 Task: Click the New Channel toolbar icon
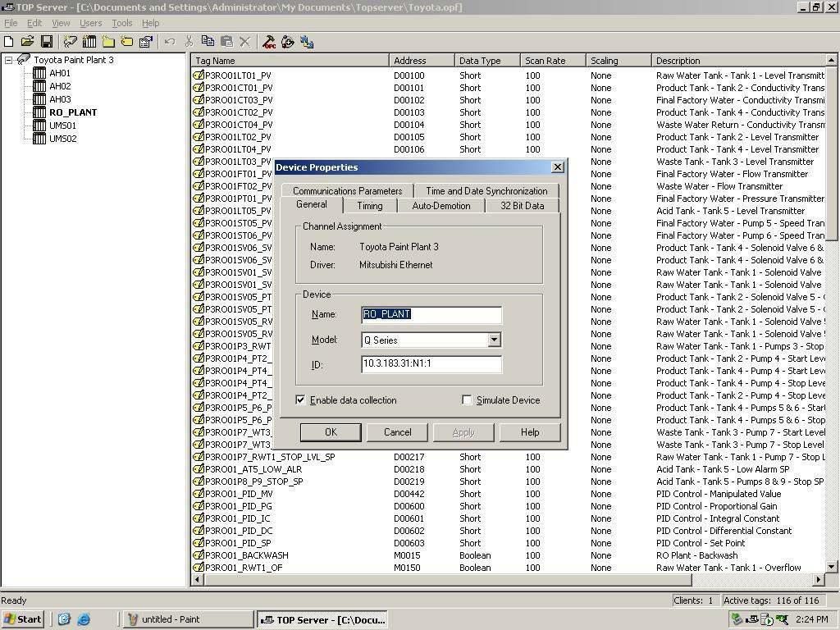71,41
